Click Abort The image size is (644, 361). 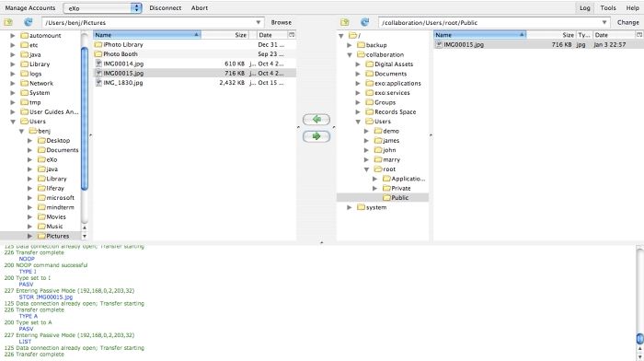(200, 7)
